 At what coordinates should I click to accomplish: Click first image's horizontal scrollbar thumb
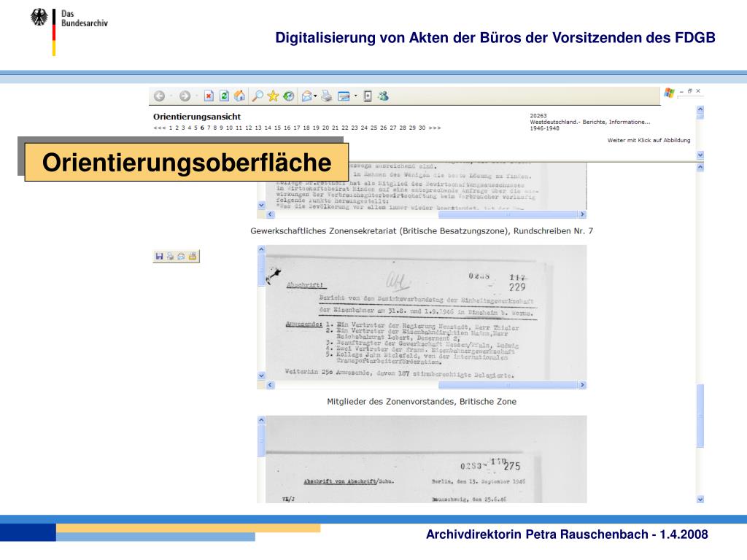pyautogui.click(x=508, y=214)
